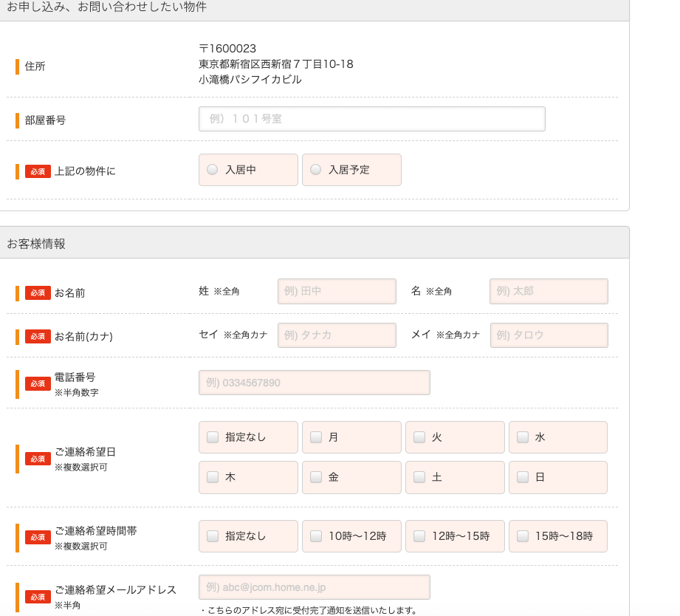Tick the 月 (Monday) checkbox
680x616 pixels.
pos(316,437)
